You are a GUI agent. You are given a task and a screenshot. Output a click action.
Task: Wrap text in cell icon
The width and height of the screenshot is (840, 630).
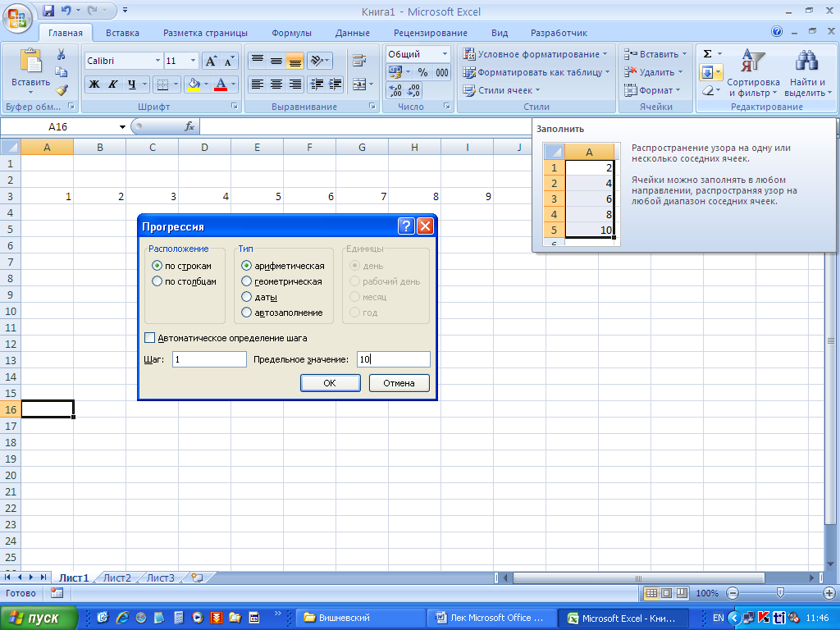[359, 61]
